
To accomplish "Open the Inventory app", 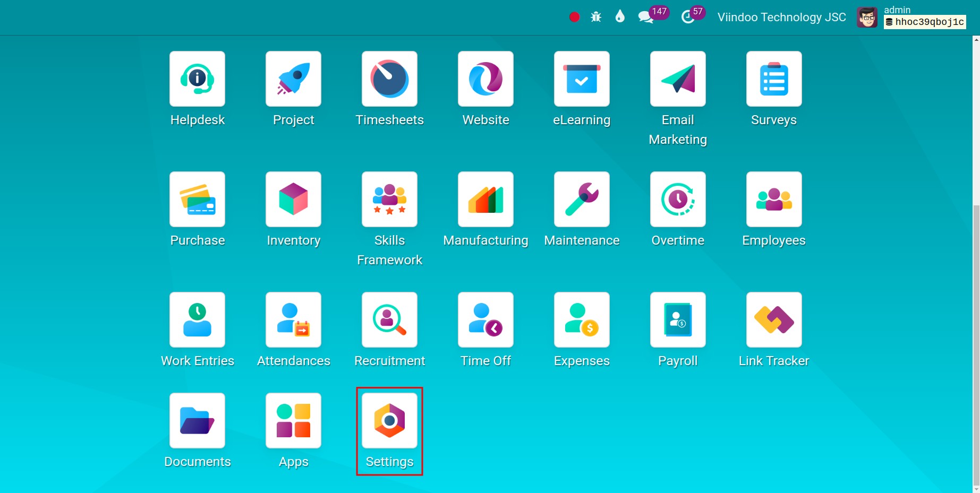I will click(293, 200).
